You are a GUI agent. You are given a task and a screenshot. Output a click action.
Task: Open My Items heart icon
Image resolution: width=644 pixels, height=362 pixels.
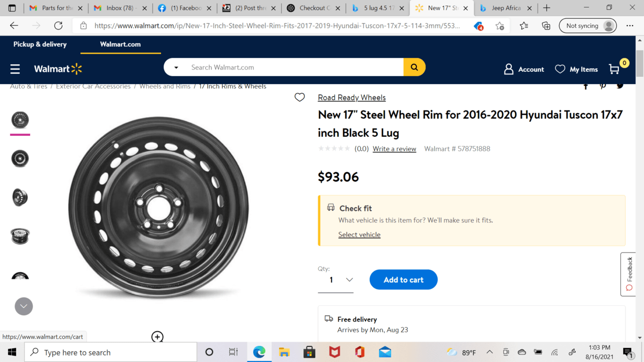tap(560, 69)
